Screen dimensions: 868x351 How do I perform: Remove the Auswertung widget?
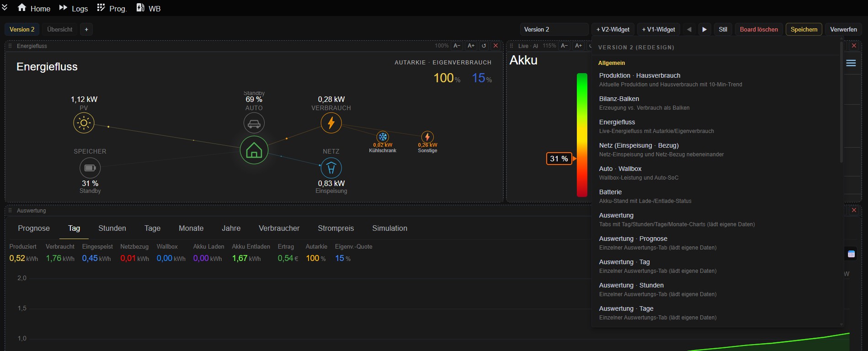(x=854, y=210)
